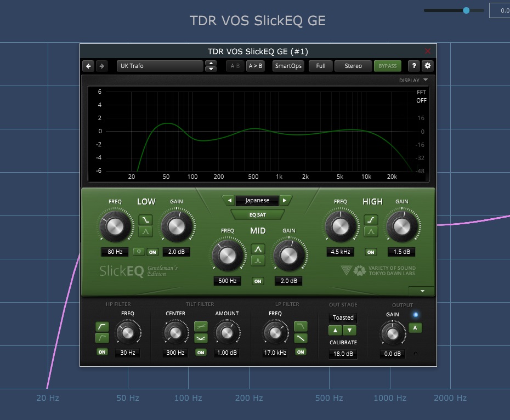Click the high frequency 4.5 kHz field
This screenshot has height=420, width=510.
[x=340, y=252]
